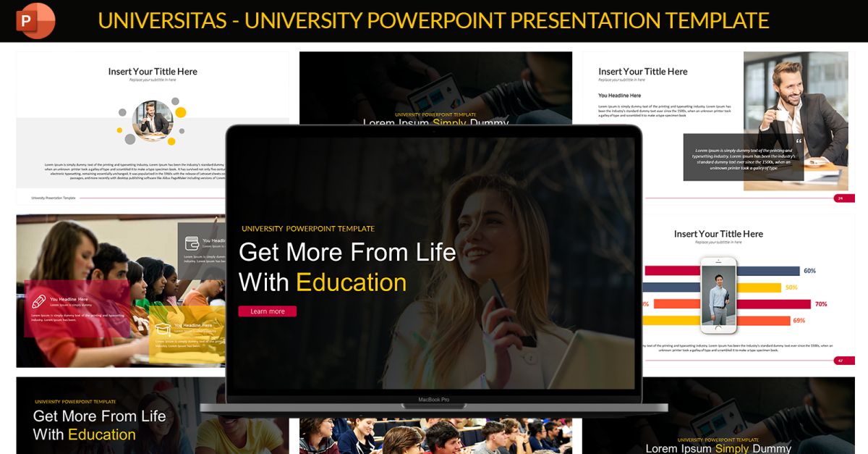Click the graduation cap icon on yellow card

pyautogui.click(x=163, y=329)
